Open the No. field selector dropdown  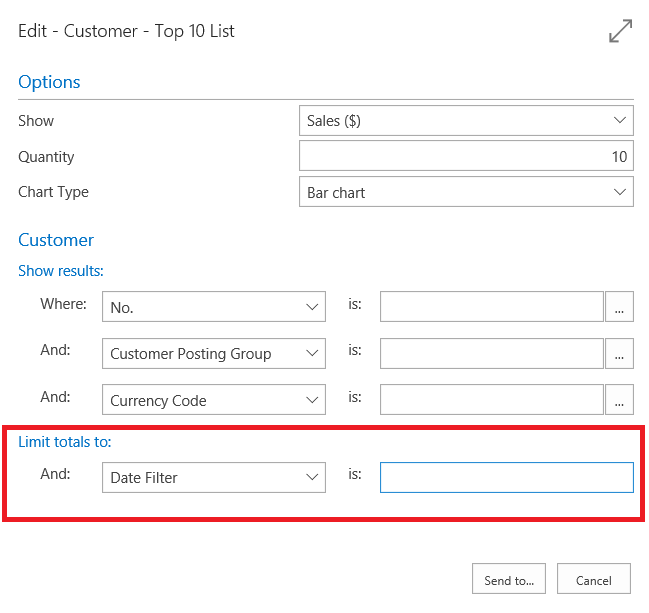pyautogui.click(x=214, y=308)
